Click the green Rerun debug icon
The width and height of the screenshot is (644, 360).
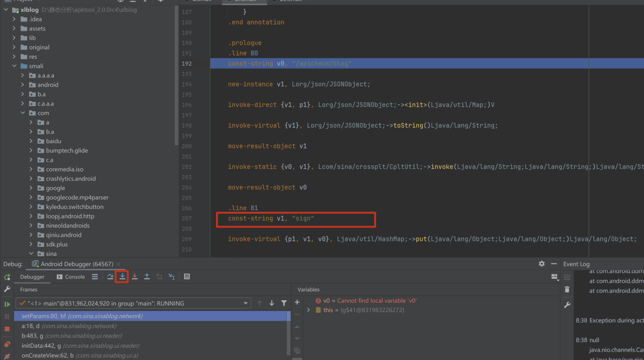tap(7, 277)
